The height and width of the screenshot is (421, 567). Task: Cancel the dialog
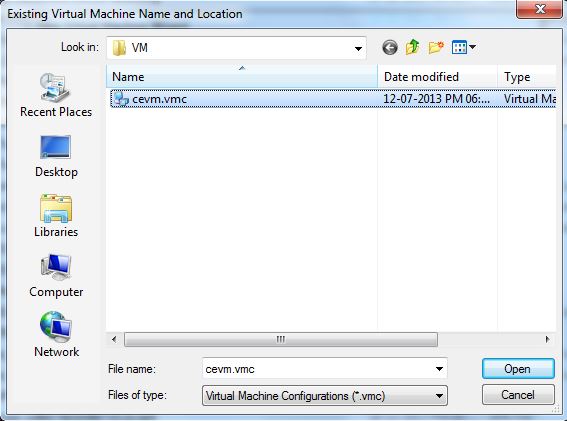518,395
